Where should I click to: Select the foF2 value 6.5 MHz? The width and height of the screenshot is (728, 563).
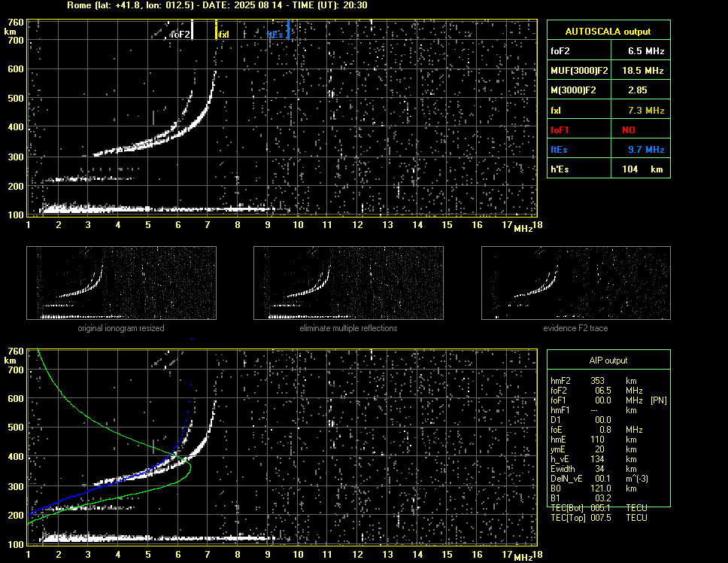click(646, 51)
